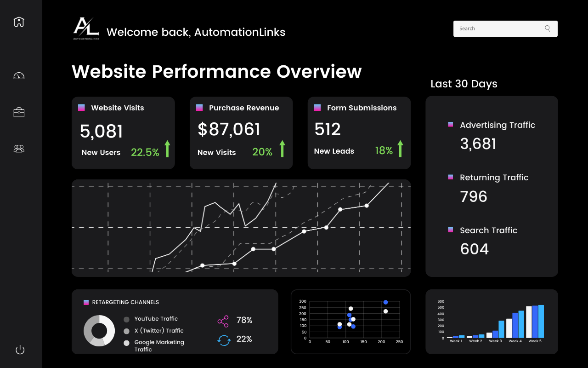Screen dimensions: 588x368
Task: Click the 604 search traffic value
Action: 475,249
